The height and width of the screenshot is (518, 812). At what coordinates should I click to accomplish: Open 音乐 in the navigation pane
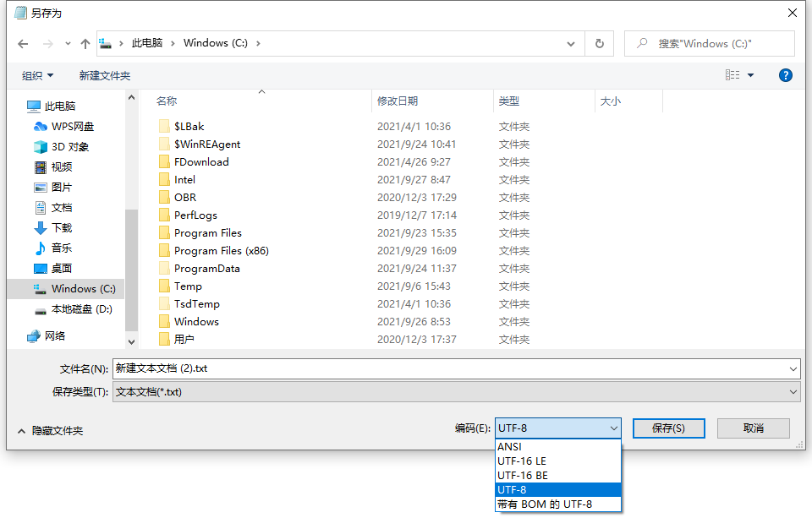52,248
